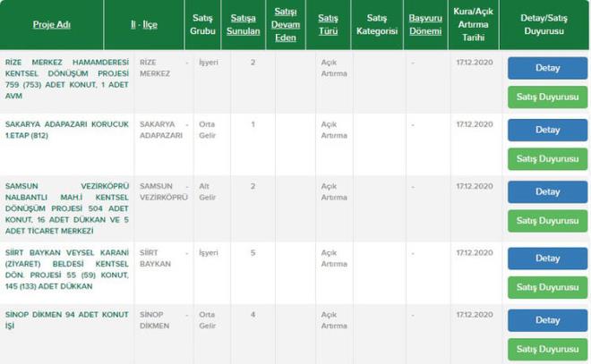Open Detay for Rize Hamamderesi project
This screenshot has width=591, height=364.
(547, 68)
